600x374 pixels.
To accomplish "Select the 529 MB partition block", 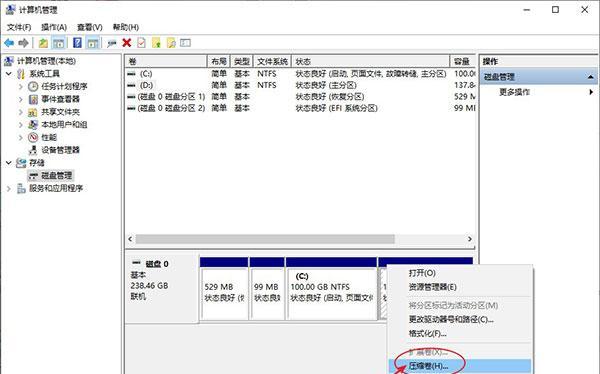I will coord(224,289).
